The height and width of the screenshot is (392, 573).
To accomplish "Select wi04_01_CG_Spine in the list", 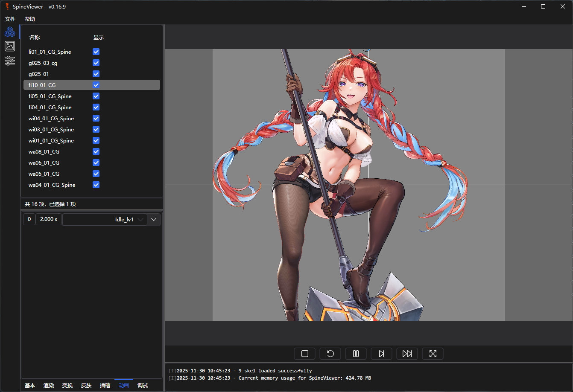I will click(92, 118).
